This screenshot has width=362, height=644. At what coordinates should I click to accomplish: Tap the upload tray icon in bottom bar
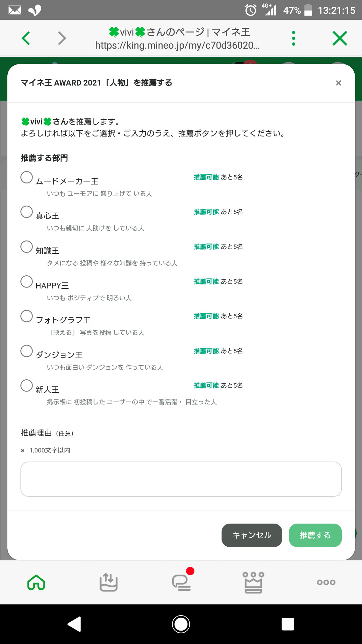pos(109,583)
